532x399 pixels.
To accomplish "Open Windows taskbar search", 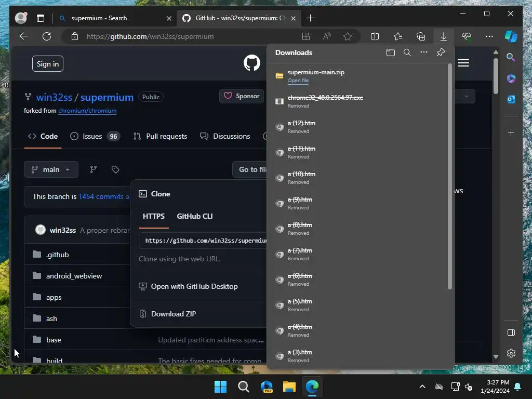I will 243,387.
